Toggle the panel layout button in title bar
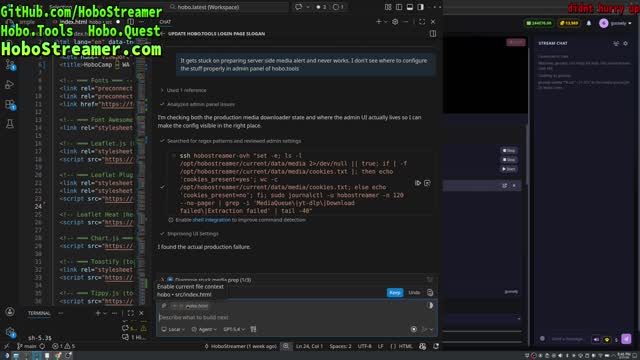The width and height of the screenshot is (640, 360). coord(409,7)
